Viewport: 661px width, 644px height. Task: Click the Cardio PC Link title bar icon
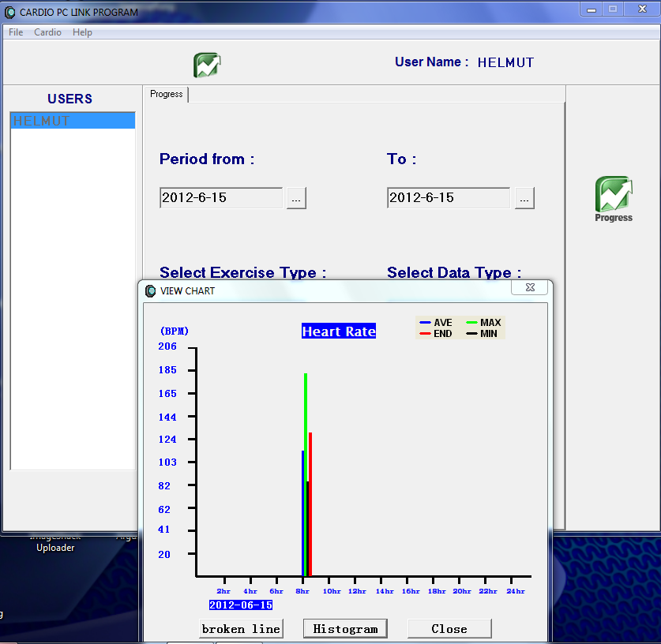tap(10, 12)
